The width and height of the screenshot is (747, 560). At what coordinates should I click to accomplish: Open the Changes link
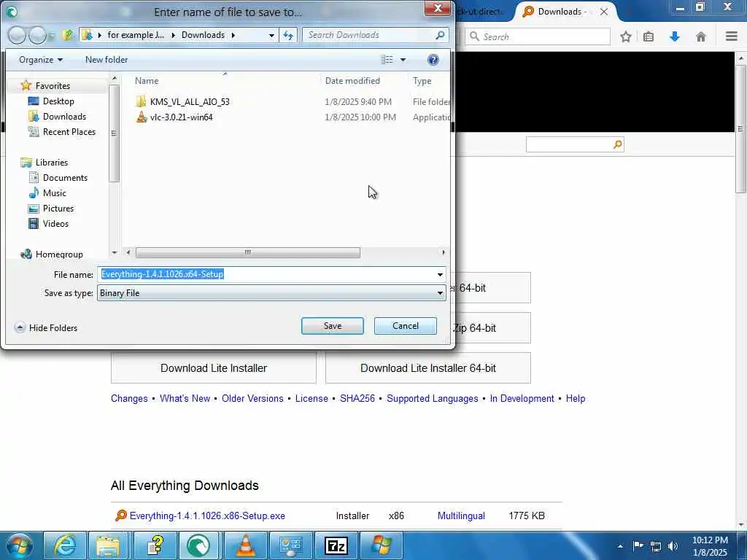click(x=129, y=399)
